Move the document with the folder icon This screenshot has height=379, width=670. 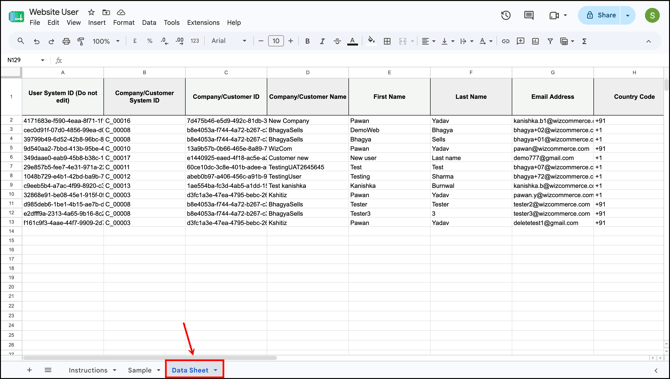tap(106, 12)
